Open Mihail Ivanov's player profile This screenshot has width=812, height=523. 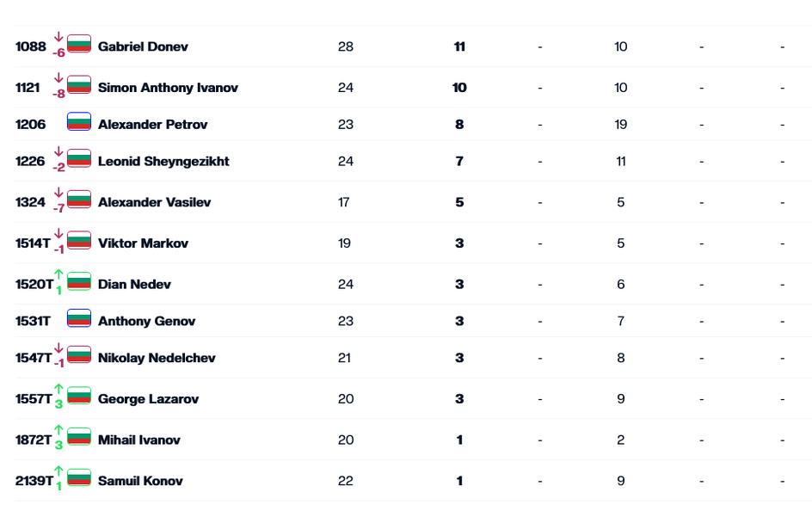139,440
